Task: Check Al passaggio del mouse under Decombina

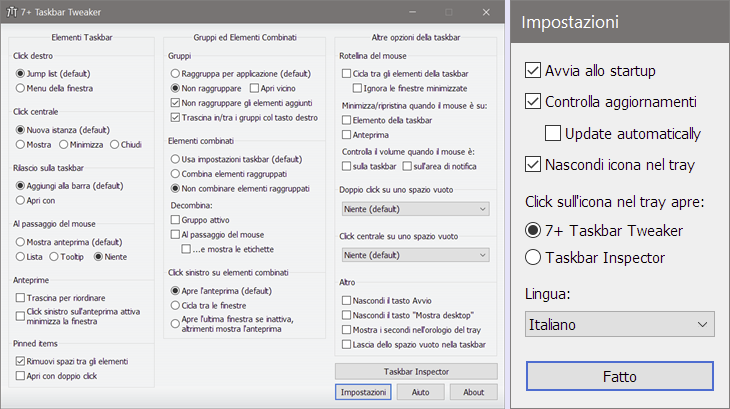Action: pos(175,235)
